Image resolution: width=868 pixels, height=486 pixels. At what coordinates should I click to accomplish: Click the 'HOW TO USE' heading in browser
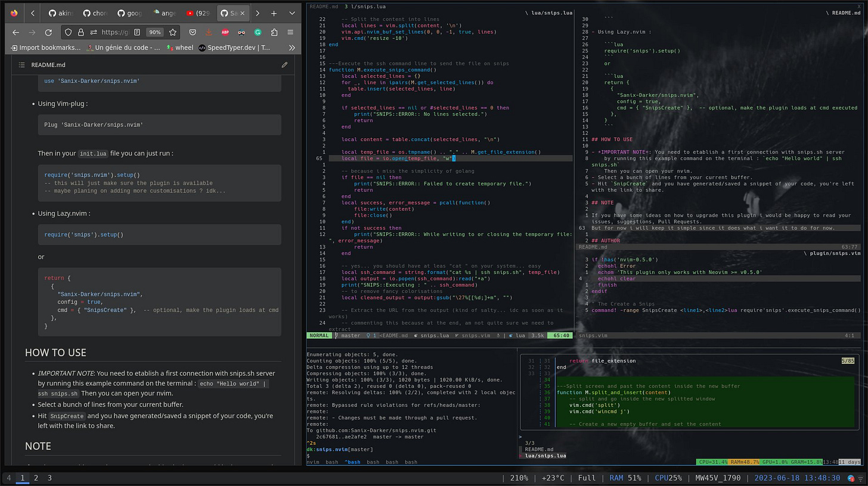55,353
